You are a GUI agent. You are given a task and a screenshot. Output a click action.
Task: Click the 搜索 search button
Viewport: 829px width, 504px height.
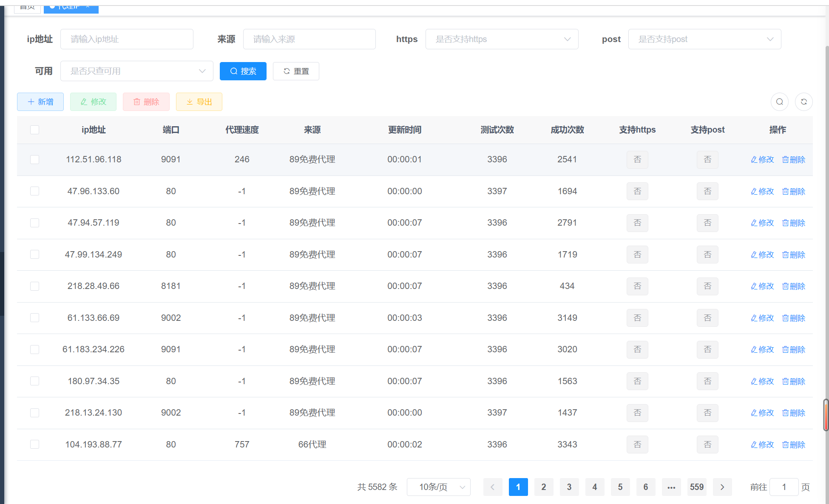tap(243, 71)
